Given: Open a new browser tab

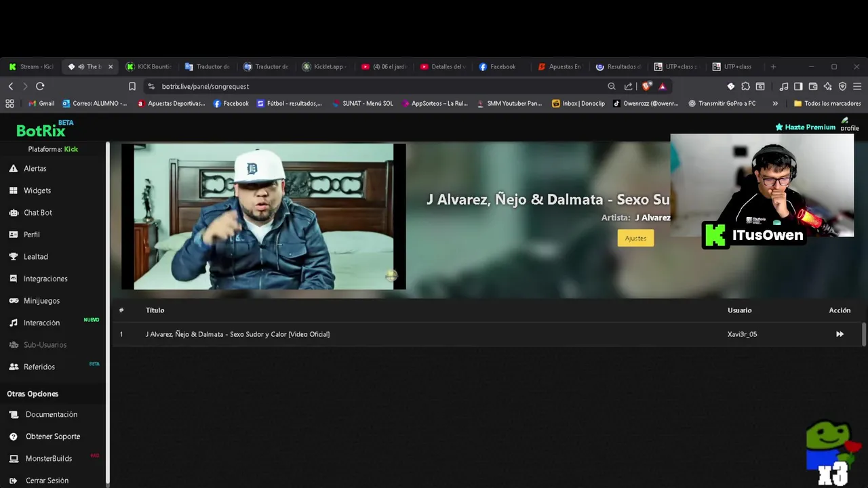Looking at the screenshot, I should click(773, 66).
